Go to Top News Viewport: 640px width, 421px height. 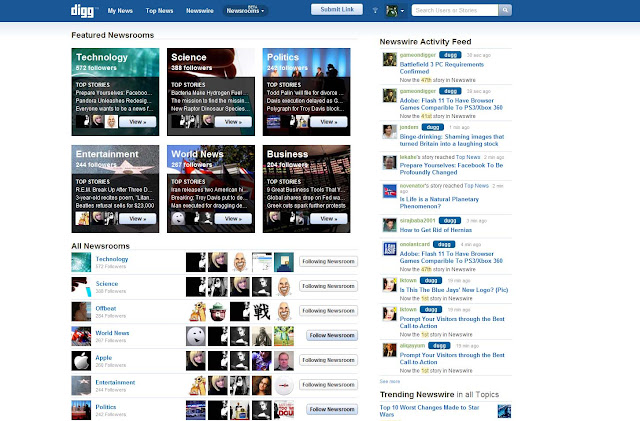coord(159,11)
